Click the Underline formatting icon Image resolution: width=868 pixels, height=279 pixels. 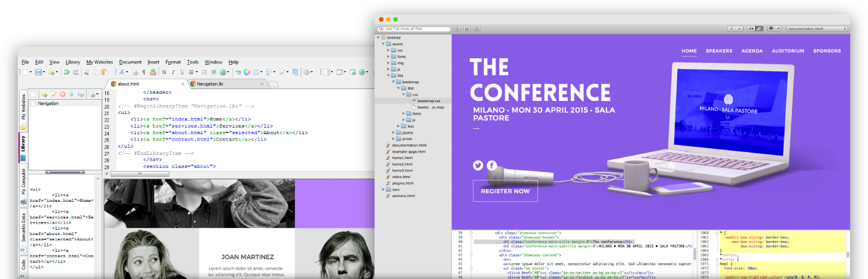pos(181,72)
